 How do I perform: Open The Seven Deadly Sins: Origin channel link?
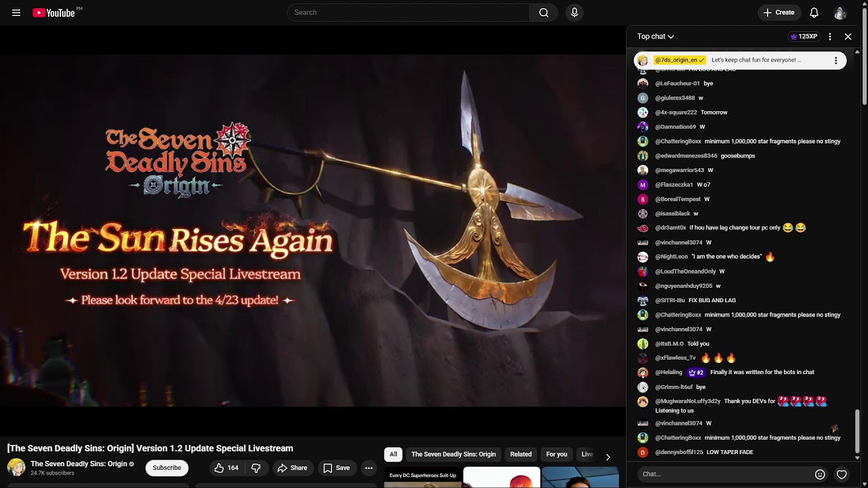coord(79,464)
